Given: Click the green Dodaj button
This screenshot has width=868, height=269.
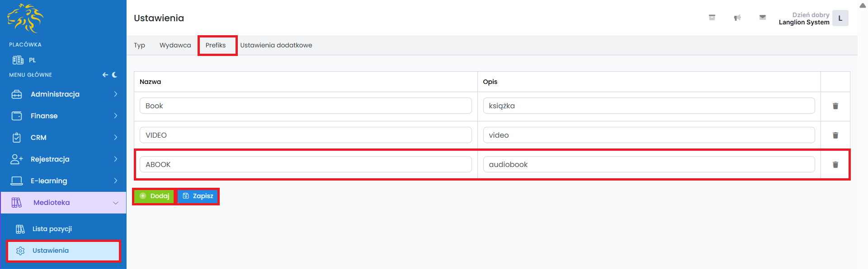Looking at the screenshot, I should [154, 196].
